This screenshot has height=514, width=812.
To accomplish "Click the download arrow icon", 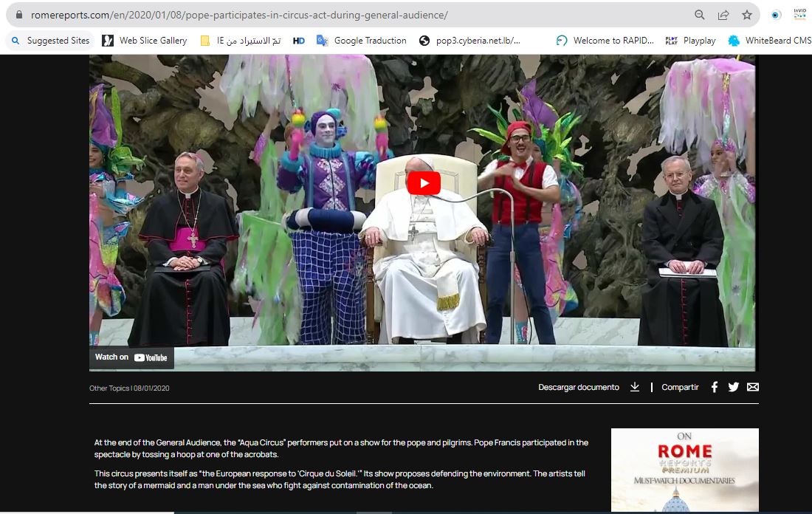I will tap(634, 387).
